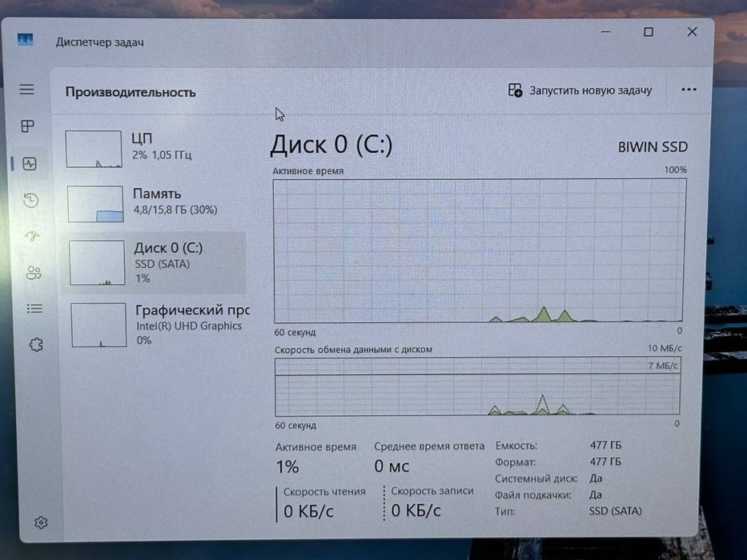Open the three-dots more options menu
The image size is (747, 560).
(x=689, y=90)
